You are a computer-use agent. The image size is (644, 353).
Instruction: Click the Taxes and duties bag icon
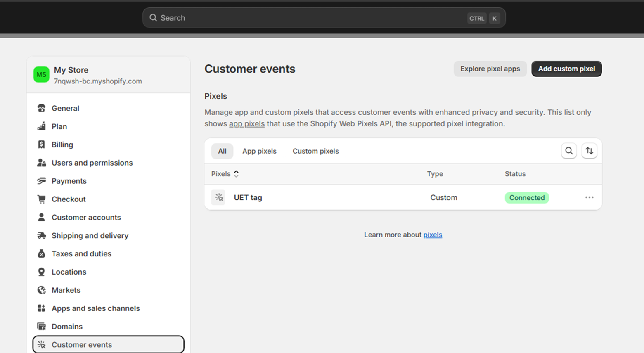(x=41, y=253)
